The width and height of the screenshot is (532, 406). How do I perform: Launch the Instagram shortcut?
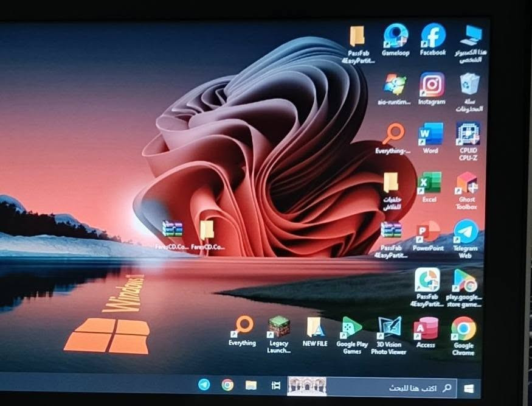pyautogui.click(x=432, y=89)
